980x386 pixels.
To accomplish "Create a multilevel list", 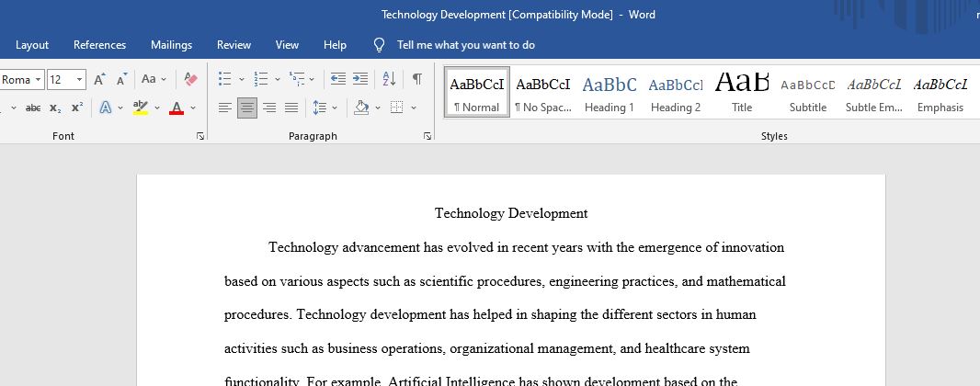I will pyautogui.click(x=297, y=79).
